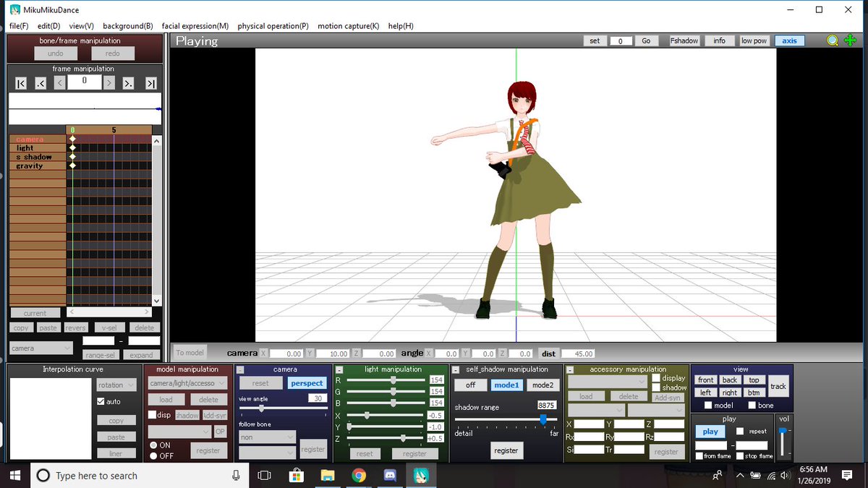This screenshot has height=488, width=868.
Task: Open the second follow bone dropdown
Action: 268,452
